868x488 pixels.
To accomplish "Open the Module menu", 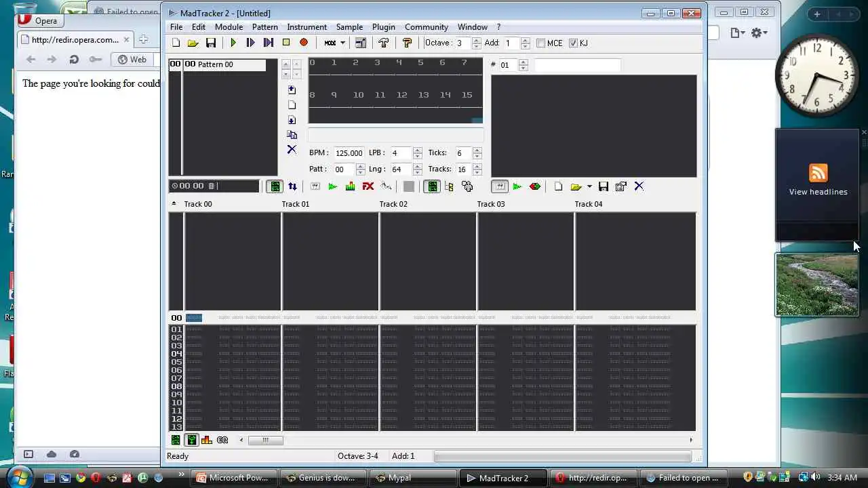I will [229, 27].
